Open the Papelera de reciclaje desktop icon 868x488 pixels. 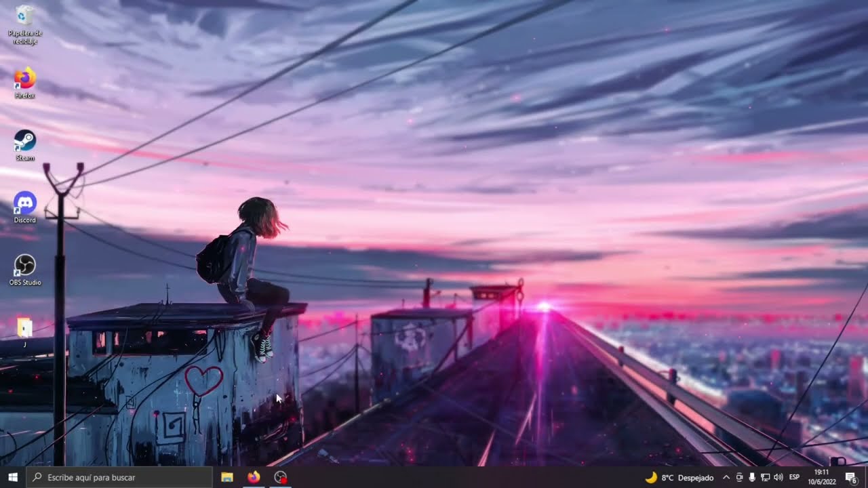[25, 24]
